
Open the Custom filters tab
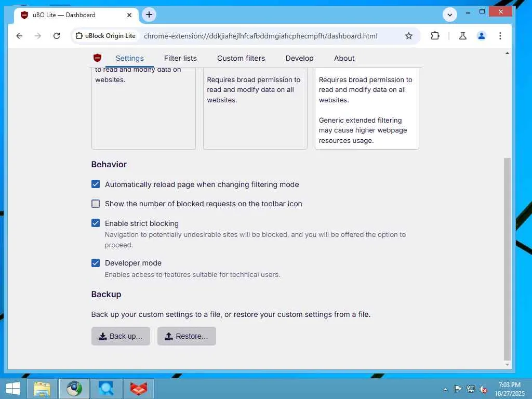click(241, 58)
